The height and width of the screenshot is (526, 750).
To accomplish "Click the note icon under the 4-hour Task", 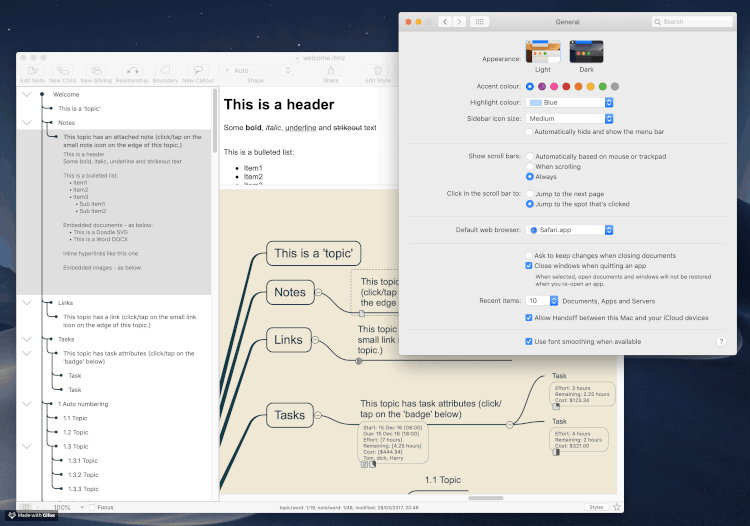I will pyautogui.click(x=556, y=452).
